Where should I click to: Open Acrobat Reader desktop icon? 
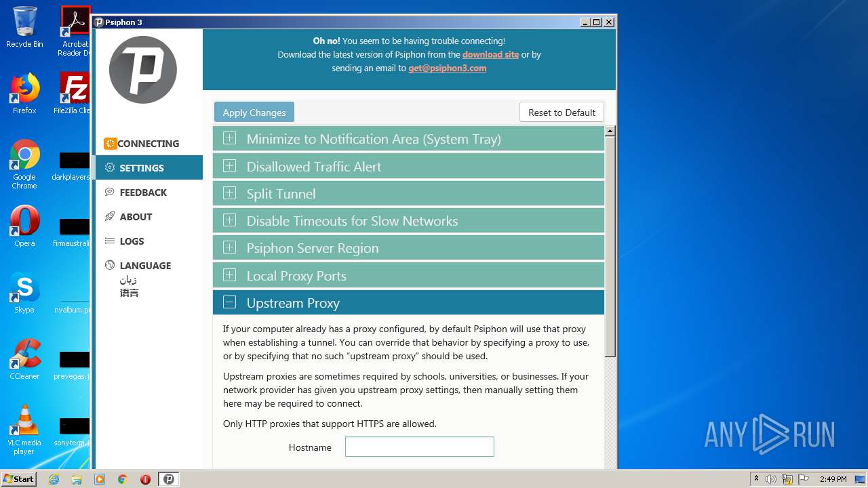[75, 31]
